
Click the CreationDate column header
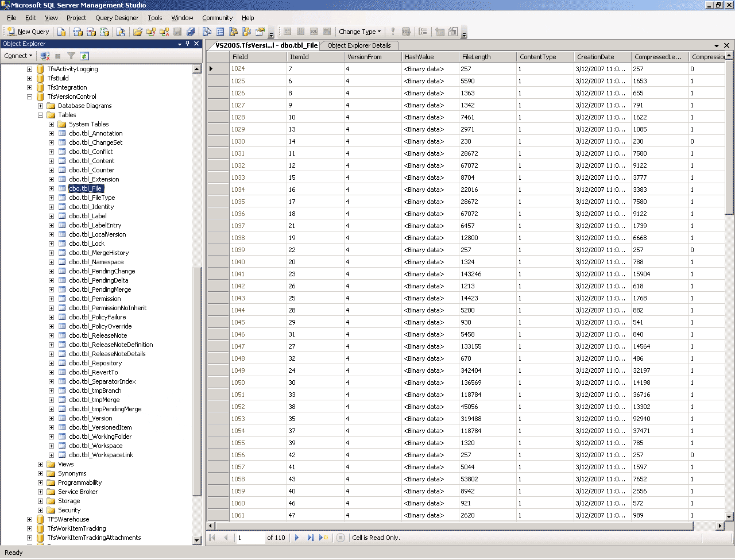[602, 57]
